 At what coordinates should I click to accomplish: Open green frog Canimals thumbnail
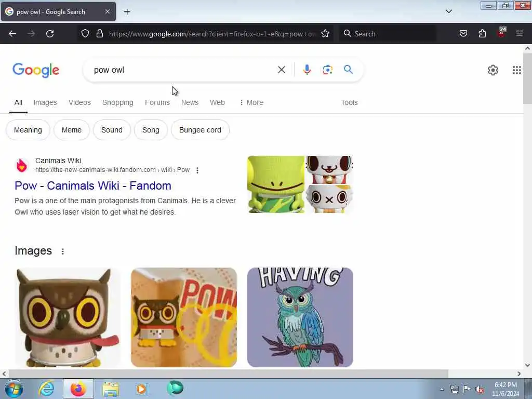pyautogui.click(x=276, y=184)
